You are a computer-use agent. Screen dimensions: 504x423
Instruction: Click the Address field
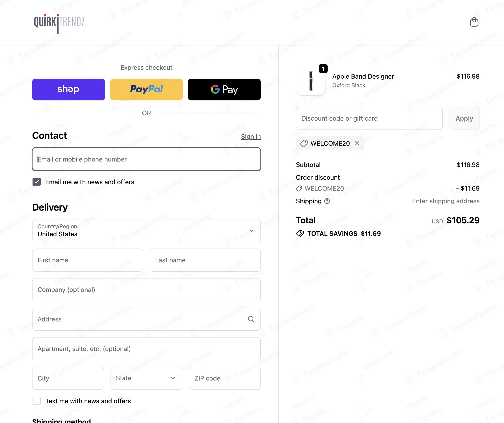tap(146, 319)
